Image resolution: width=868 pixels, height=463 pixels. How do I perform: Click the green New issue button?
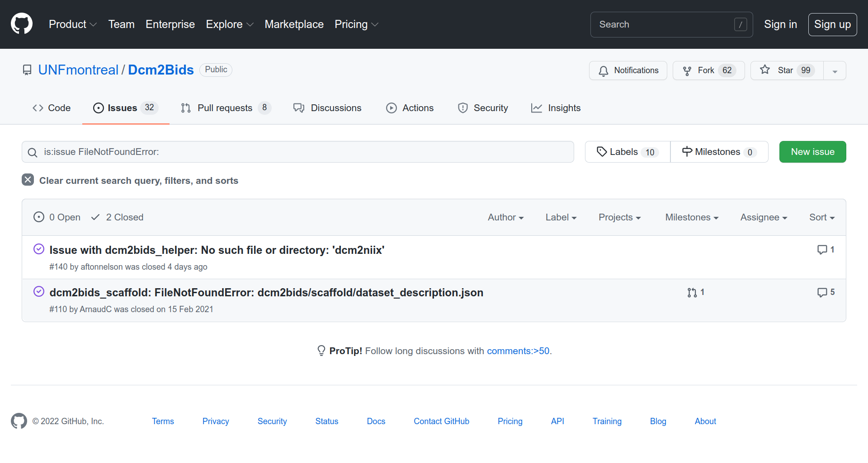(x=812, y=152)
